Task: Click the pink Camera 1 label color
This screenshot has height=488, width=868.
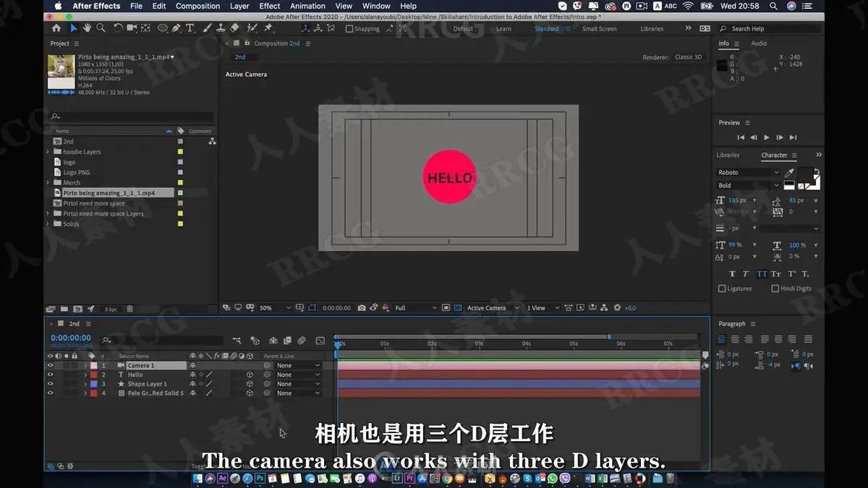Action: point(94,366)
